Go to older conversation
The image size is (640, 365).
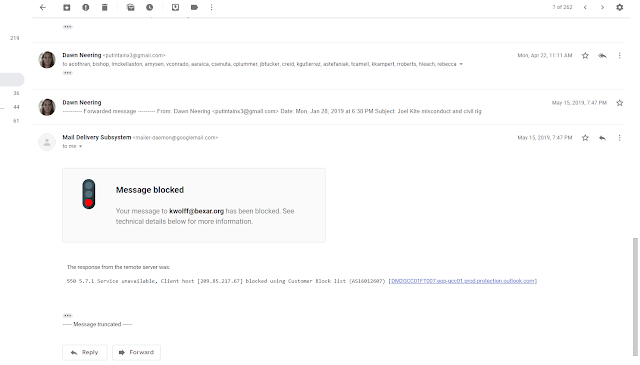(602, 7)
